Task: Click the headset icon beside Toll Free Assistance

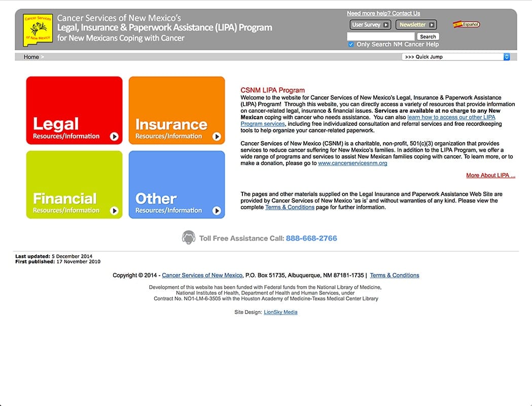Action: 189,238
